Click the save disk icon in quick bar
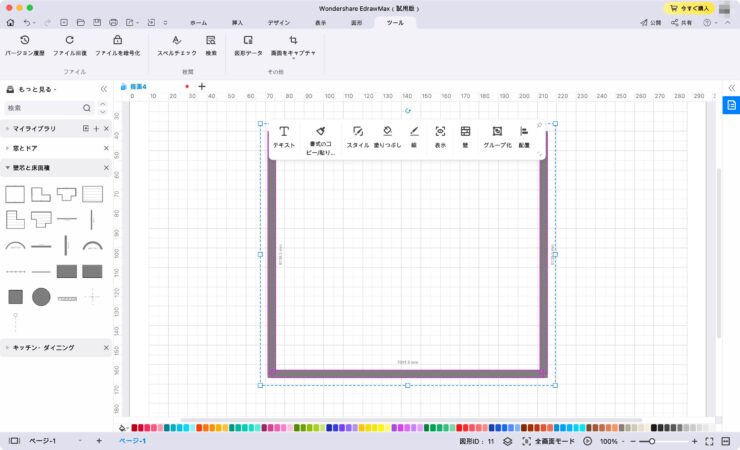The height and width of the screenshot is (450, 740). (x=97, y=22)
